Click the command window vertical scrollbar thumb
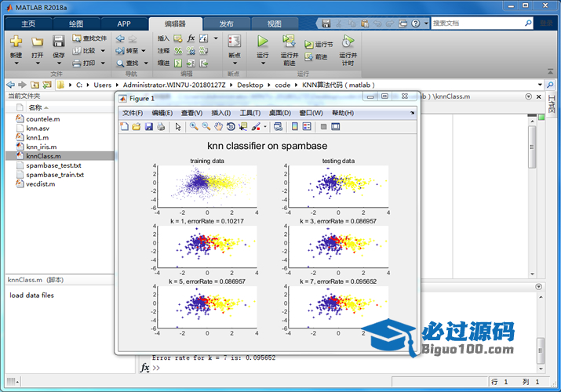The width and height of the screenshot is (561, 392). coord(541,350)
